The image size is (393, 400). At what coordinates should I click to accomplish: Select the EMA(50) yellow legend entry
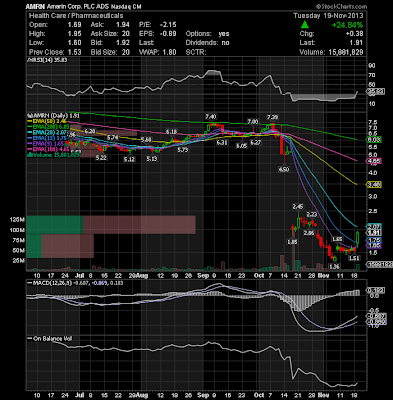pyautogui.click(x=49, y=122)
